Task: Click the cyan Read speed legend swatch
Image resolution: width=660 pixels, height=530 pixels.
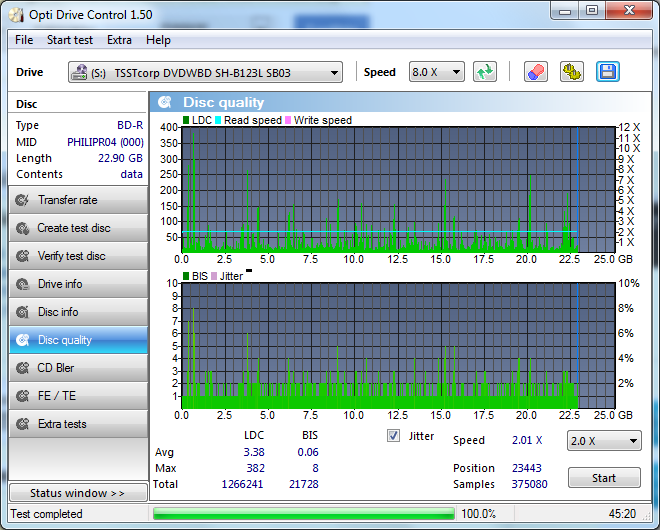Action: point(218,120)
